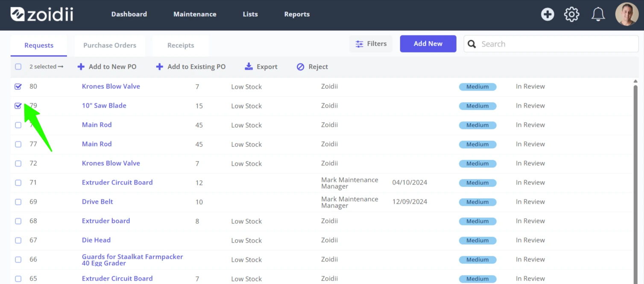The height and width of the screenshot is (284, 644).
Task: Click the Add New button
Action: click(428, 44)
